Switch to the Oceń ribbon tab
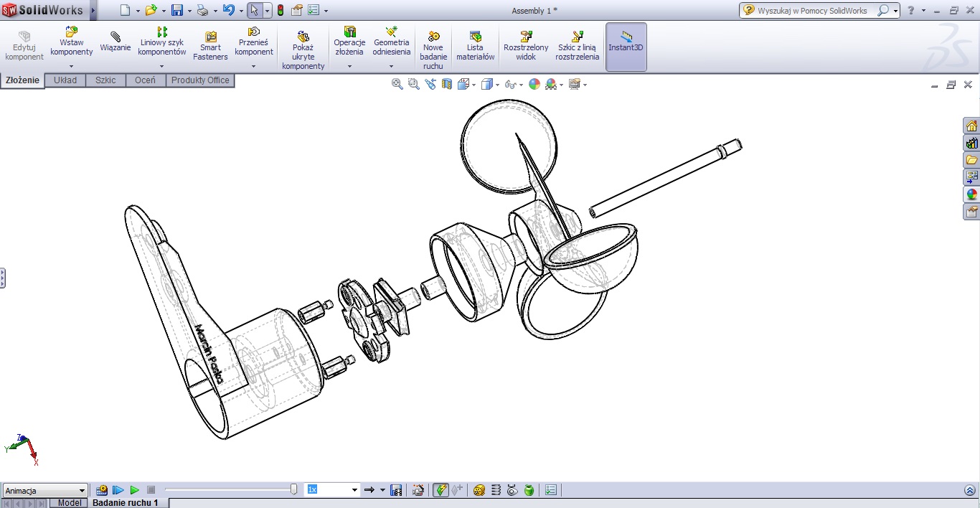The height and width of the screenshot is (508, 980). point(146,80)
